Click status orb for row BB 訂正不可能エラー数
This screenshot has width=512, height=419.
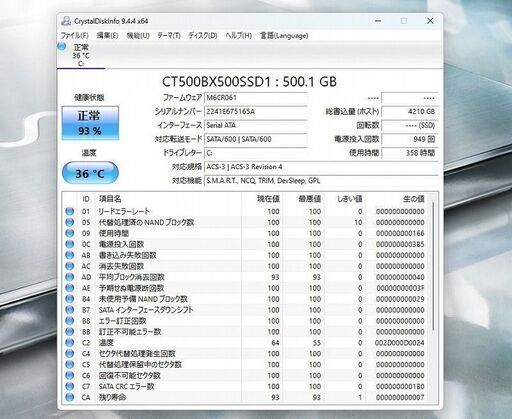(x=69, y=332)
